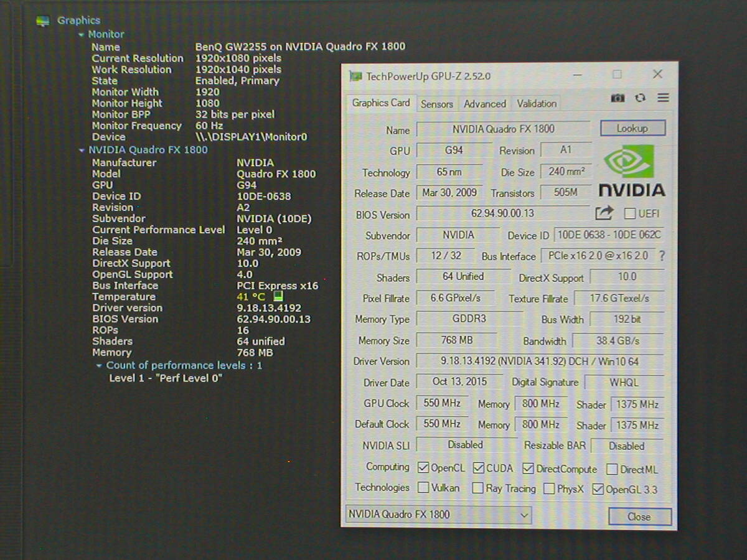Toggle the CUDA checkbox
This screenshot has height=560, width=747.
[479, 468]
